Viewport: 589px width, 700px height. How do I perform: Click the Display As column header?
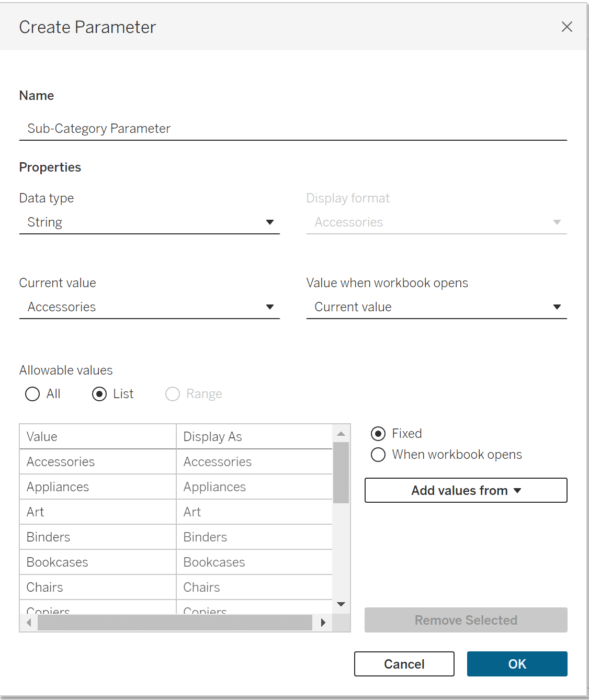tap(254, 436)
